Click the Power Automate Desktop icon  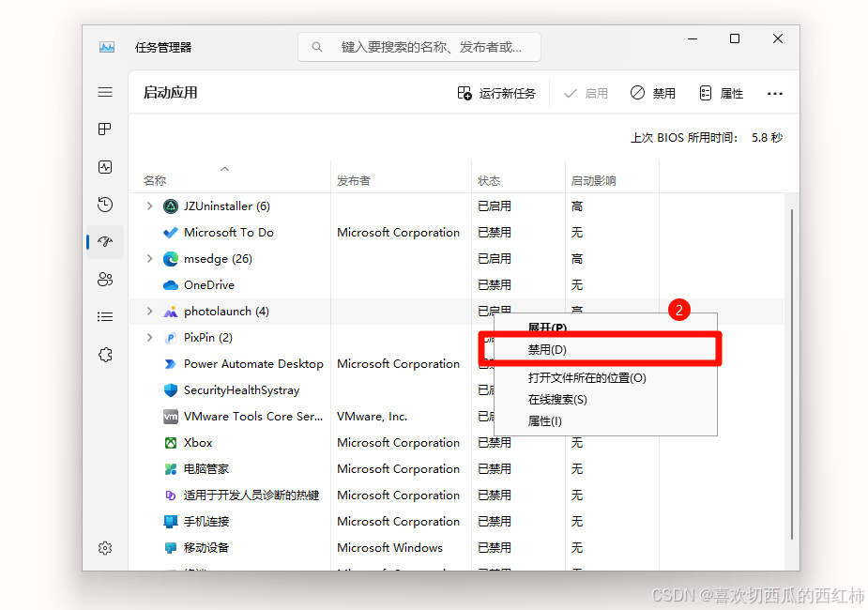tap(171, 364)
